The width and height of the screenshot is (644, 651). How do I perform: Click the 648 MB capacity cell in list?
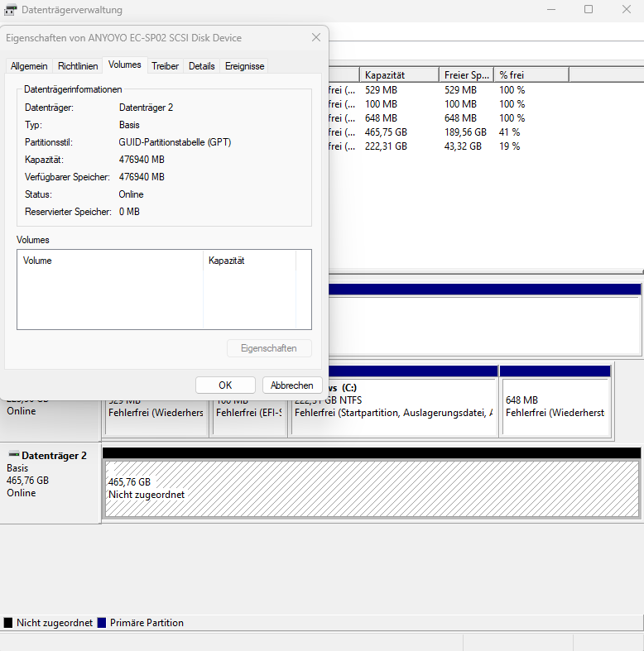(381, 118)
